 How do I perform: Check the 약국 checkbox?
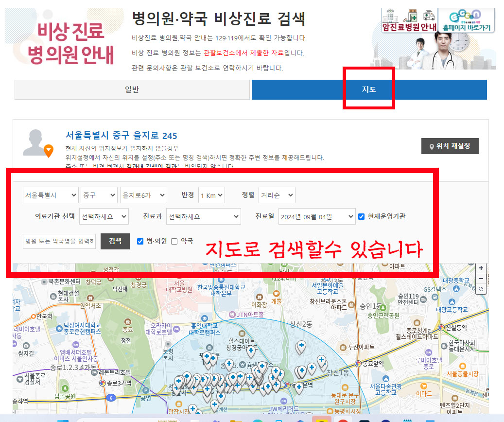[174, 241]
